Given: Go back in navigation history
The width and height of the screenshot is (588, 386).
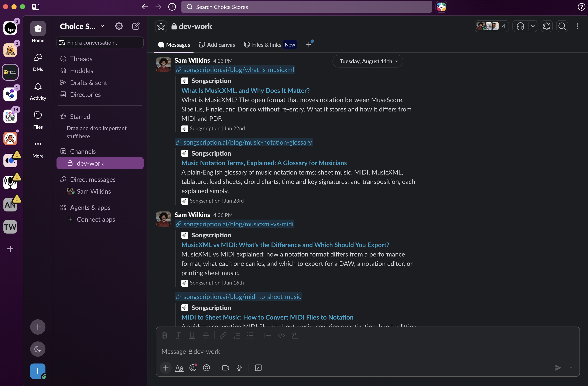Looking at the screenshot, I should pyautogui.click(x=145, y=7).
